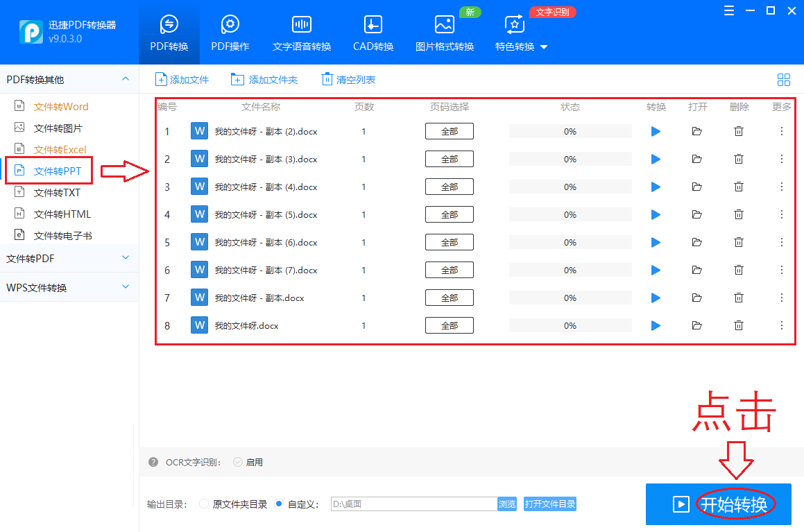Delete file in row 5 via trash icon

739,242
